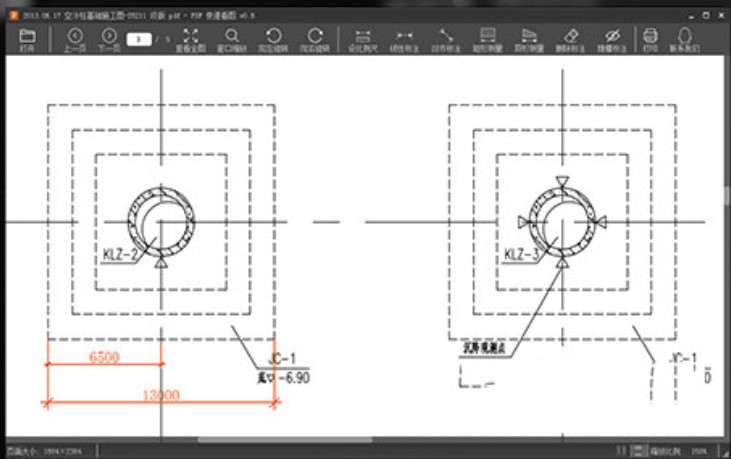The width and height of the screenshot is (731, 459).
Task: Click the horizontal scrollbar thumb
Action: pos(285,439)
